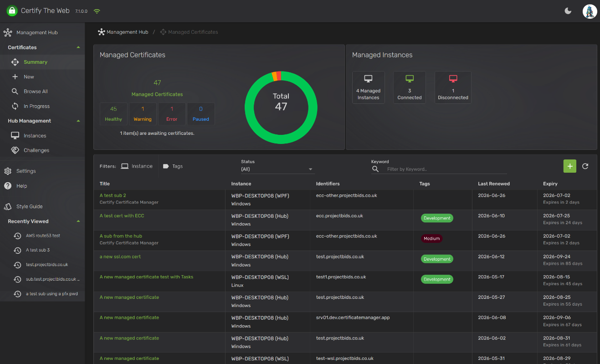Image resolution: width=600 pixels, height=364 pixels.
Task: Open the A test cert with ECC certificate
Action: (x=122, y=216)
